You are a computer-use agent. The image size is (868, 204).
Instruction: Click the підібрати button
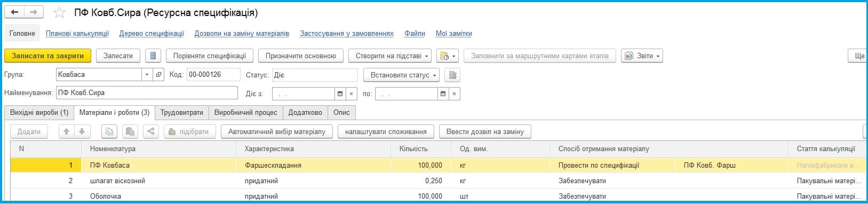(x=190, y=131)
